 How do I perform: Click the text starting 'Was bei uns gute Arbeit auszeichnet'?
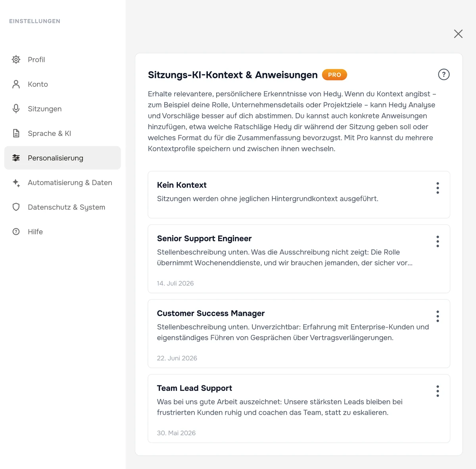tap(280, 407)
